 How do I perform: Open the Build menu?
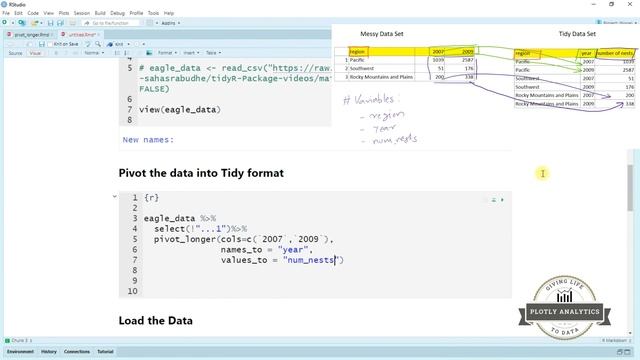coord(100,13)
